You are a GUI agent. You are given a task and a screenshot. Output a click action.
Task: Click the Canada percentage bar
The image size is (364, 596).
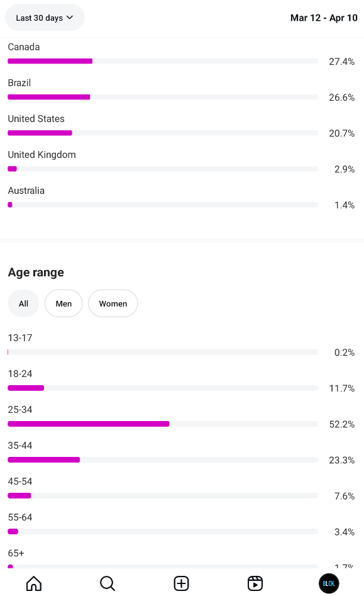[x=163, y=61]
